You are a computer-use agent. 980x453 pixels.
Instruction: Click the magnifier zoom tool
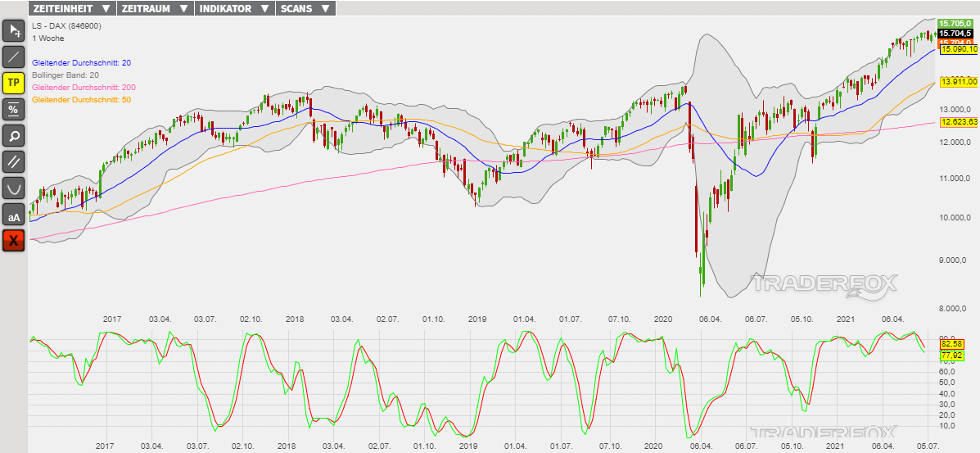point(14,135)
